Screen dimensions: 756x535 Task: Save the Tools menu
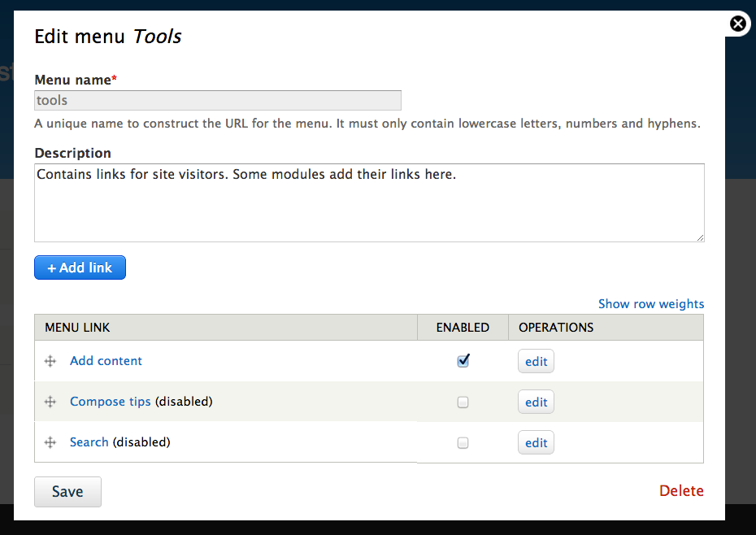coord(67,492)
